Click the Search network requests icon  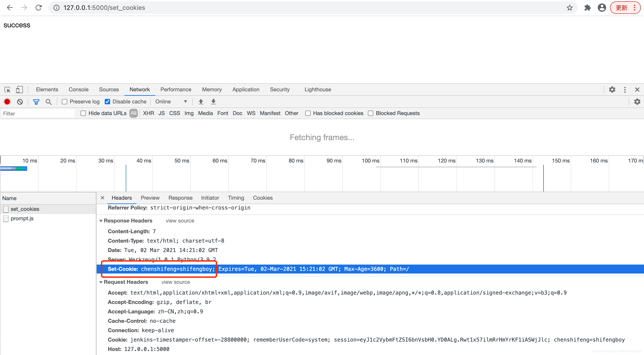pos(49,101)
